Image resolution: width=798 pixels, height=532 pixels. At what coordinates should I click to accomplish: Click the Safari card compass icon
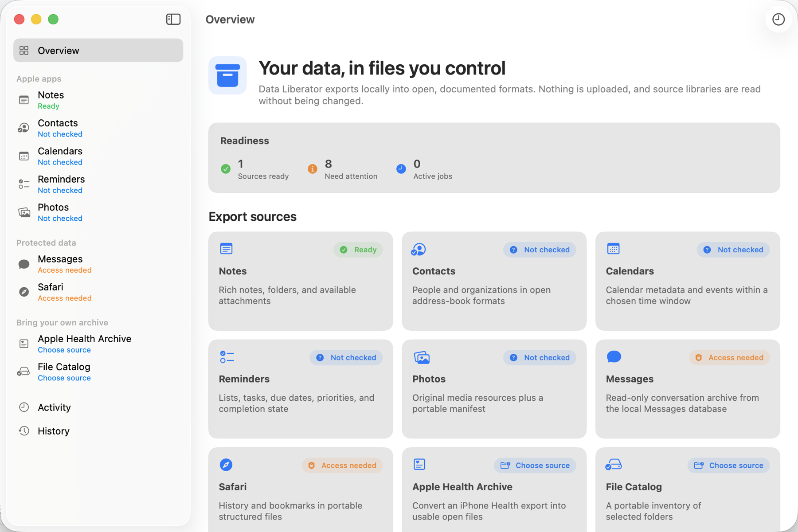coord(226,465)
